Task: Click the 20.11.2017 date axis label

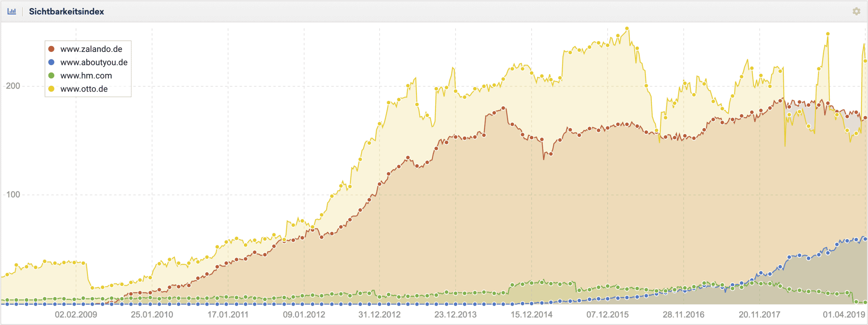Action: point(759,314)
